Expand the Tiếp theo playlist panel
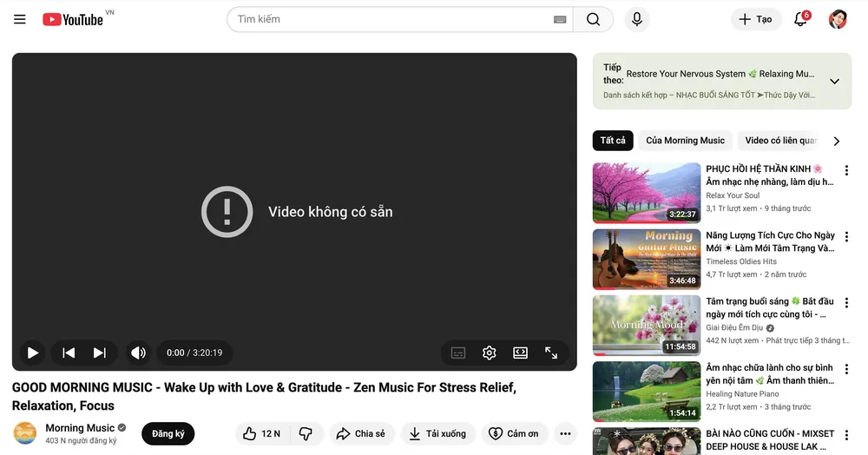The width and height of the screenshot is (868, 455). pyautogui.click(x=834, y=81)
